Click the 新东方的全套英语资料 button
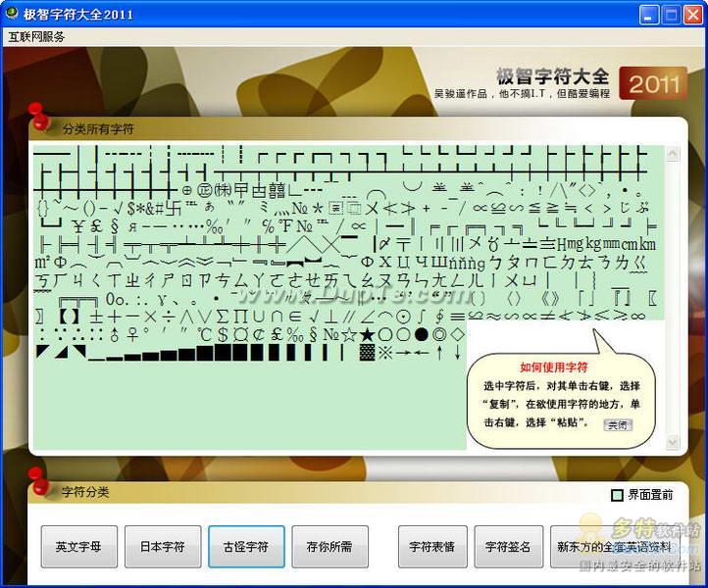 click(614, 547)
